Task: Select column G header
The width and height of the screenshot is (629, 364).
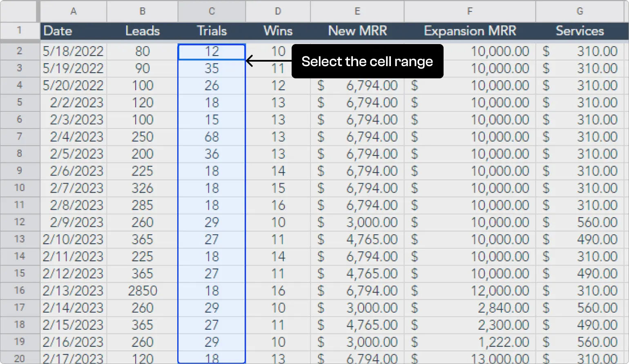Action: coord(580,11)
